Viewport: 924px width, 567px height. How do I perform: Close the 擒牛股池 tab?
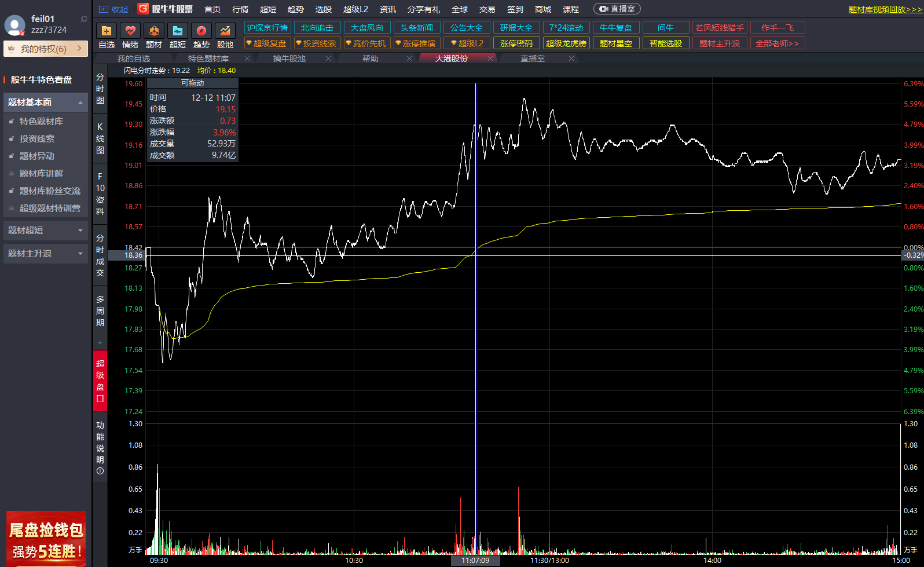tap(328, 58)
